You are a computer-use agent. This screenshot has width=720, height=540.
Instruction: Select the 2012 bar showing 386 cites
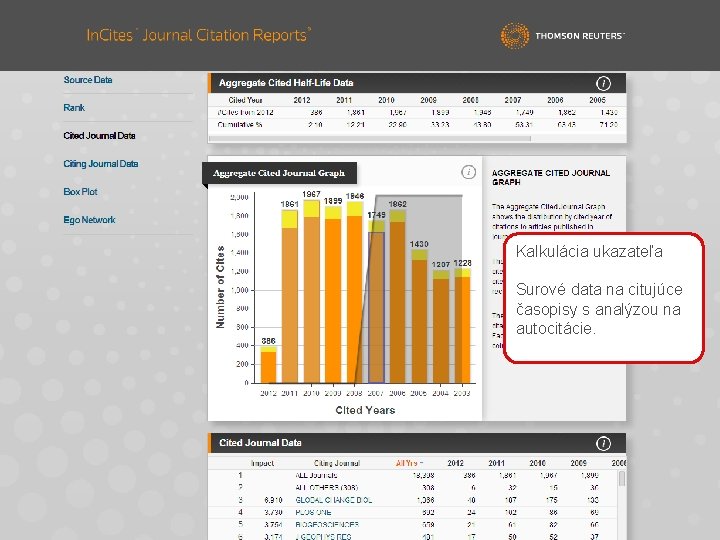[268, 365]
